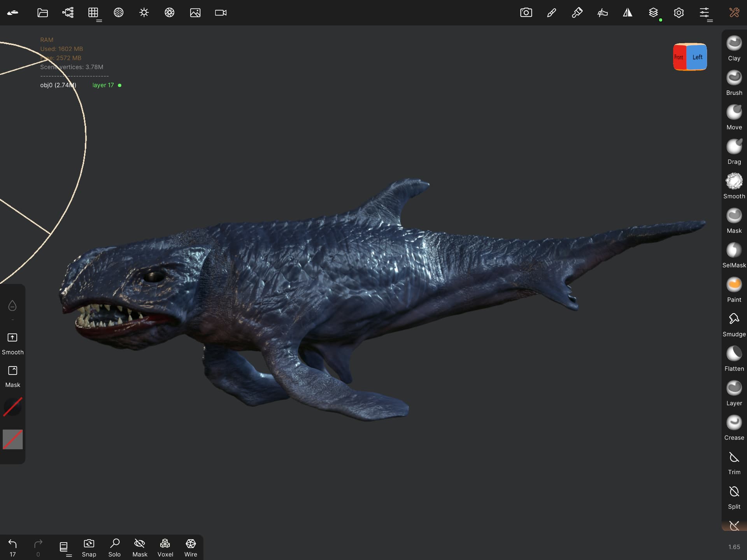Viewport: 747px width, 560px height.
Task: Open the scene hierarchy menu
Action: click(x=68, y=13)
